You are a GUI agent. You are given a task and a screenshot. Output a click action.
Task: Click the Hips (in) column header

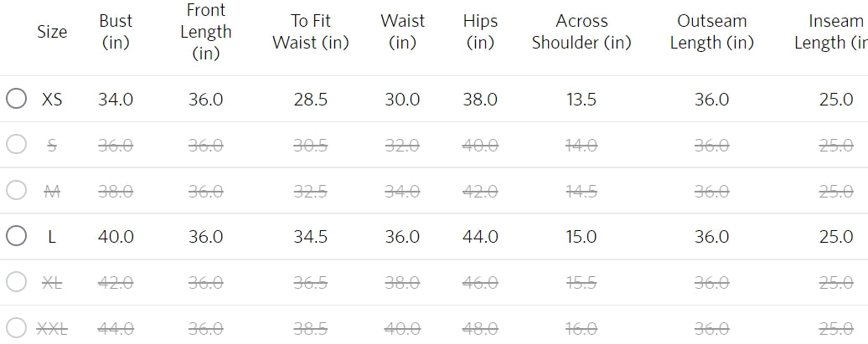pos(480,32)
